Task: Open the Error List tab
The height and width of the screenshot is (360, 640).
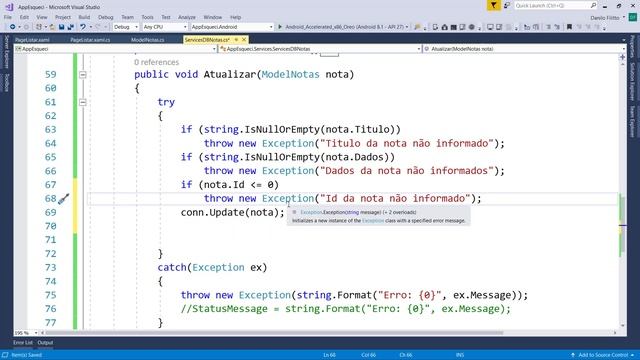Action: (22, 342)
